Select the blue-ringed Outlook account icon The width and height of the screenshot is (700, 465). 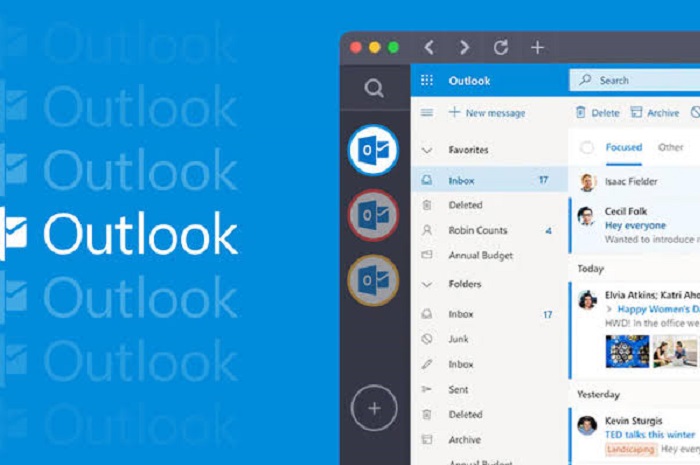tap(373, 150)
